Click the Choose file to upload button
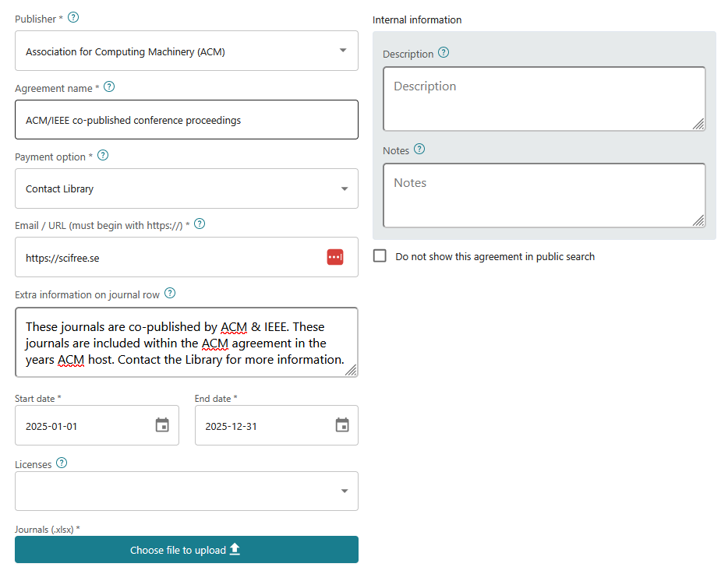The image size is (728, 567). [x=186, y=549]
